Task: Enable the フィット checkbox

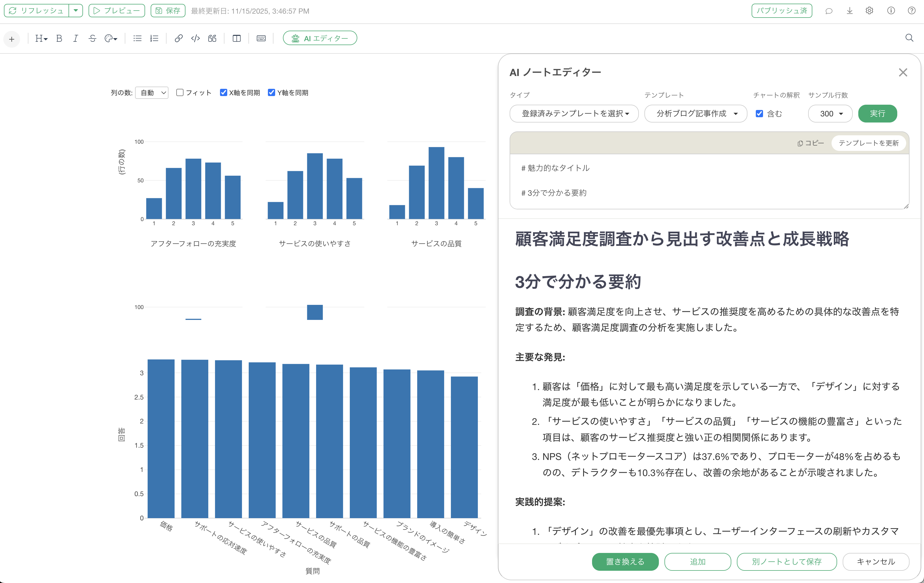Action: pos(180,92)
